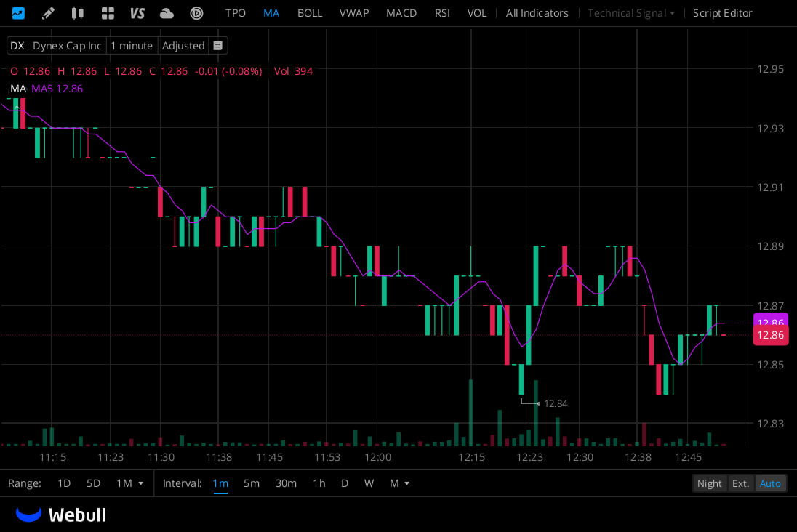Open the drawing pencil tool

[x=48, y=12]
